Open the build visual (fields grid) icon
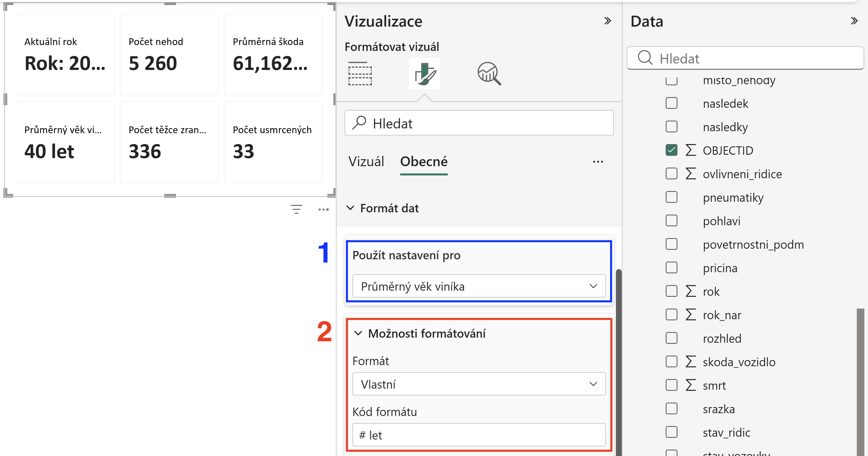The height and width of the screenshot is (456, 868). [x=360, y=73]
